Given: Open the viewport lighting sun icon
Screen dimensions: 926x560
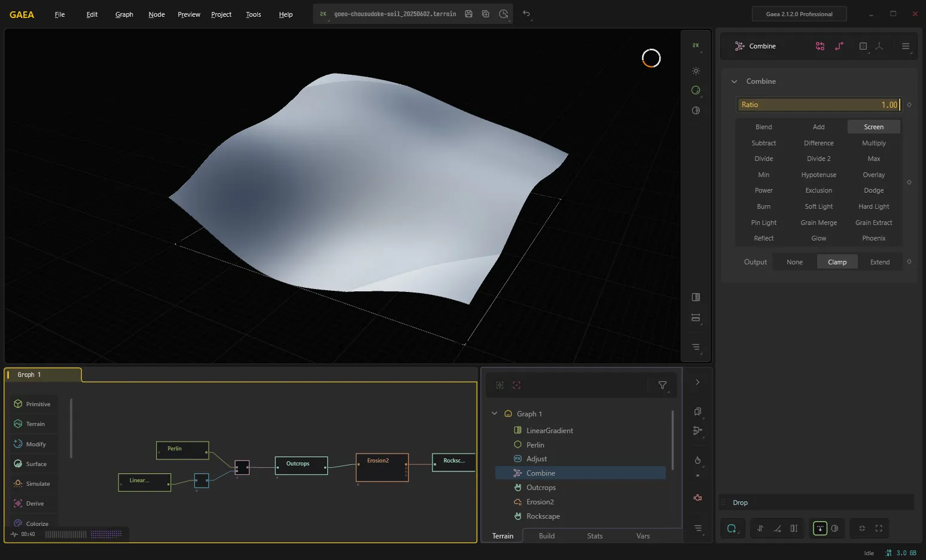Looking at the screenshot, I should coord(696,71).
